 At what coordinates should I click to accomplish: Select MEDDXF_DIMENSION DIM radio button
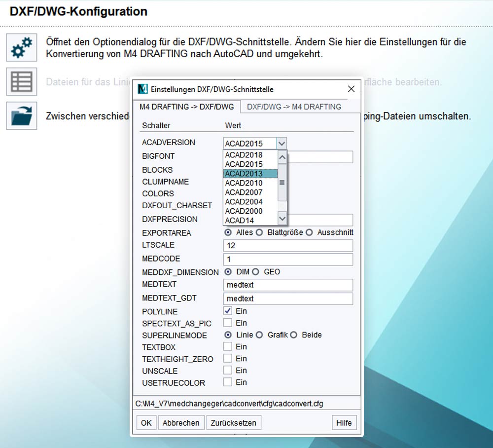click(x=228, y=272)
